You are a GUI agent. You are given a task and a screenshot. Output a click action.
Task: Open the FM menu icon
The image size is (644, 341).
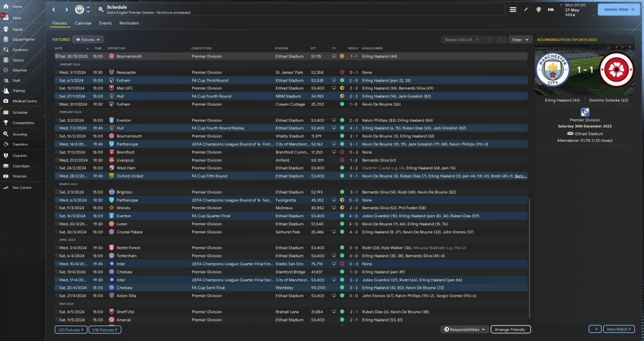pyautogui.click(x=550, y=10)
